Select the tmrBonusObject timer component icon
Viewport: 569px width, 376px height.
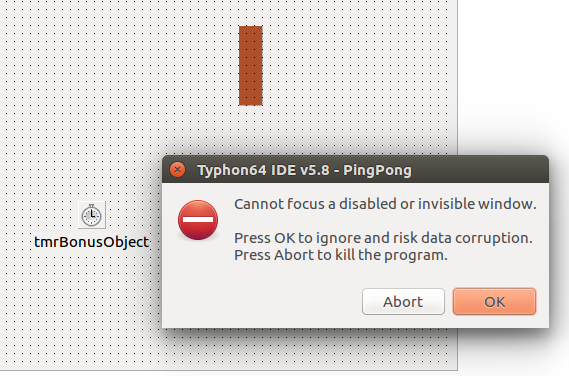92,215
